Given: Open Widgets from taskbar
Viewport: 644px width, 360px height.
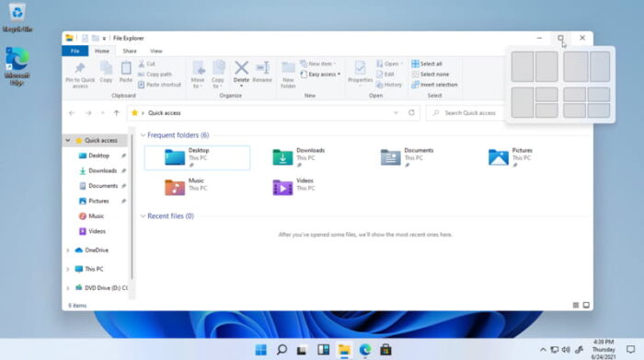Looking at the screenshot, I should [323, 350].
